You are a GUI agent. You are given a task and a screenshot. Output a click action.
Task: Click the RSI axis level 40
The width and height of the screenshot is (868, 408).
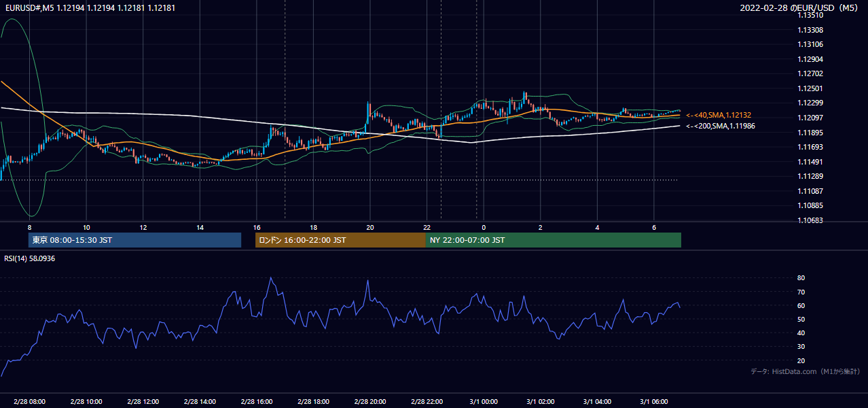pos(801,333)
